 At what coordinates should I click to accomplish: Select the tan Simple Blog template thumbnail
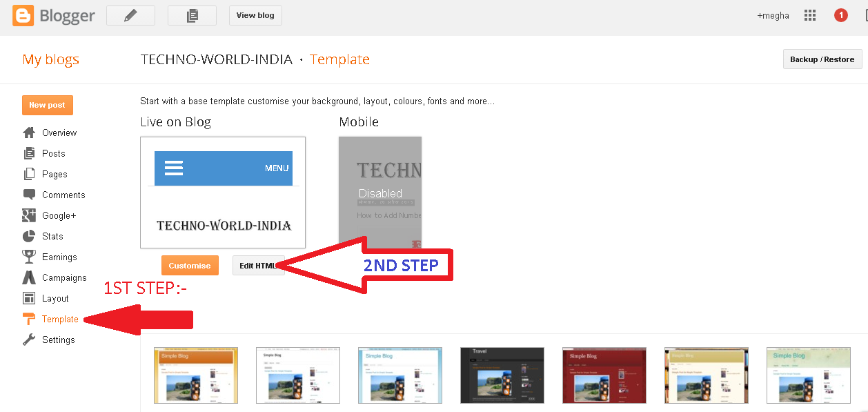(x=707, y=375)
